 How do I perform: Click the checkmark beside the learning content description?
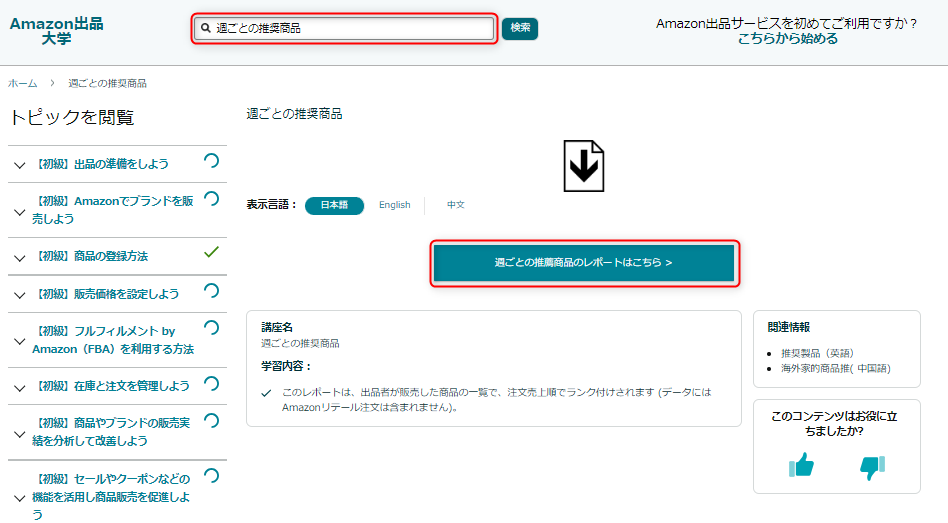(266, 393)
